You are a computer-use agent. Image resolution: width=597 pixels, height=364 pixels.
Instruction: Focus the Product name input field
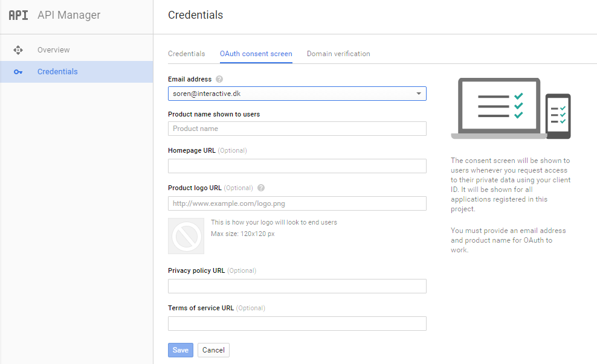tap(297, 129)
